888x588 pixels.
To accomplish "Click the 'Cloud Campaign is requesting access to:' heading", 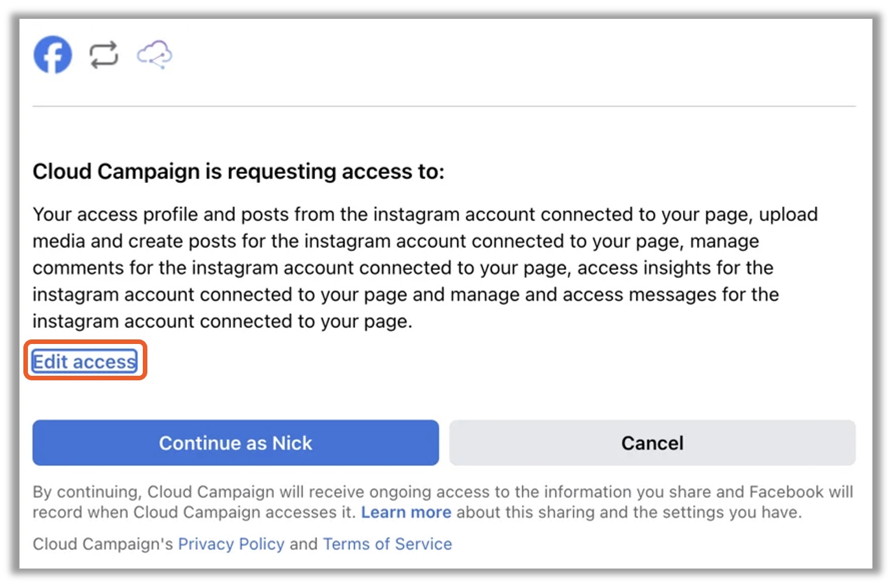I will [x=238, y=171].
